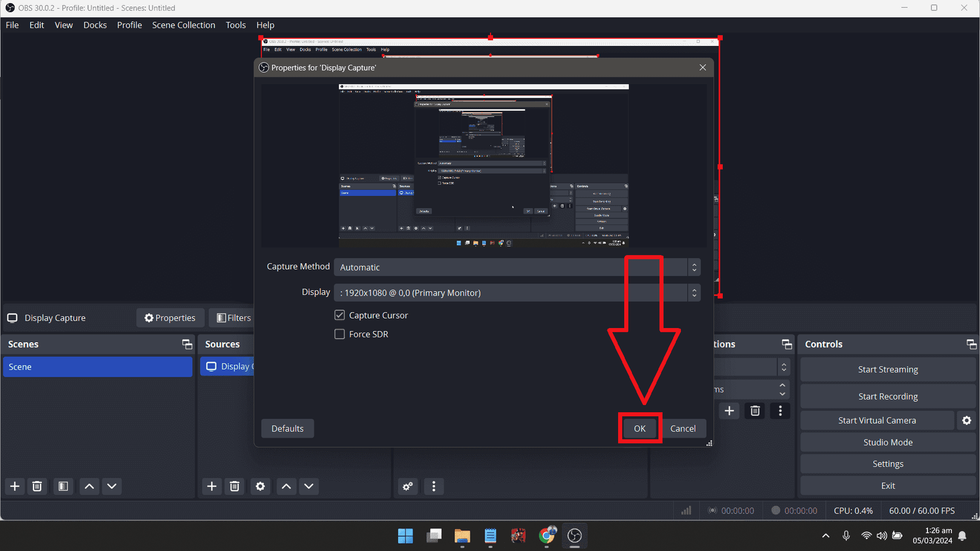Move source down with arrow icon
The width and height of the screenshot is (980, 551).
point(309,486)
